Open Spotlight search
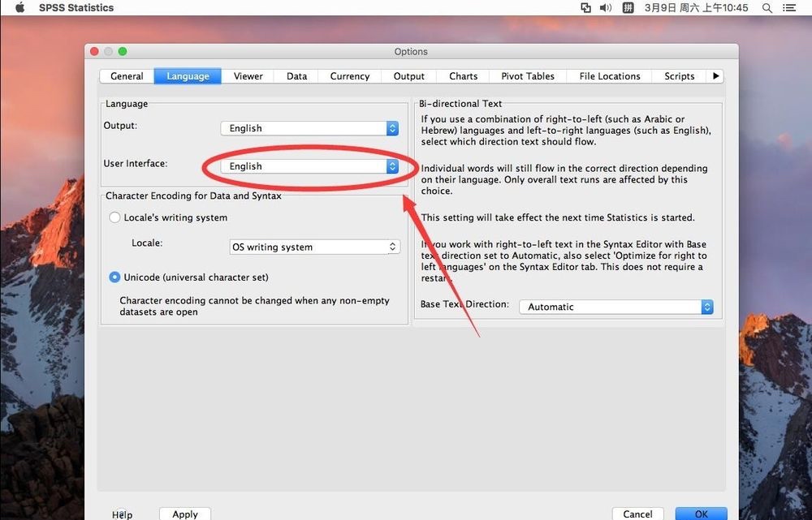This screenshot has height=520, width=812. pos(767,8)
